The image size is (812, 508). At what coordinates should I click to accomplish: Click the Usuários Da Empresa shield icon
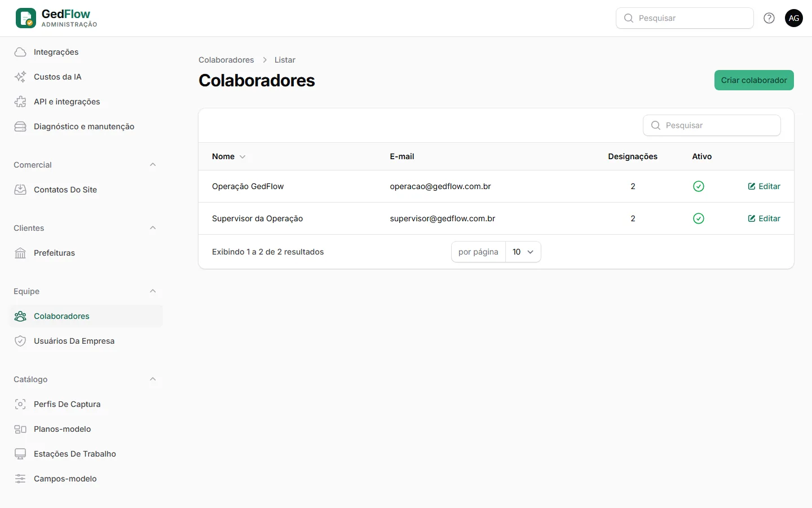click(20, 341)
